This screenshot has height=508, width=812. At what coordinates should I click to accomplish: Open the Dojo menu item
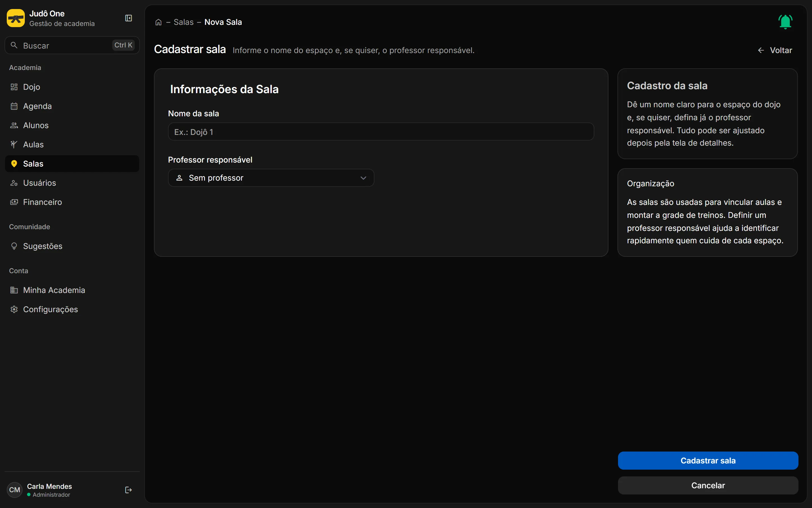(x=72, y=87)
